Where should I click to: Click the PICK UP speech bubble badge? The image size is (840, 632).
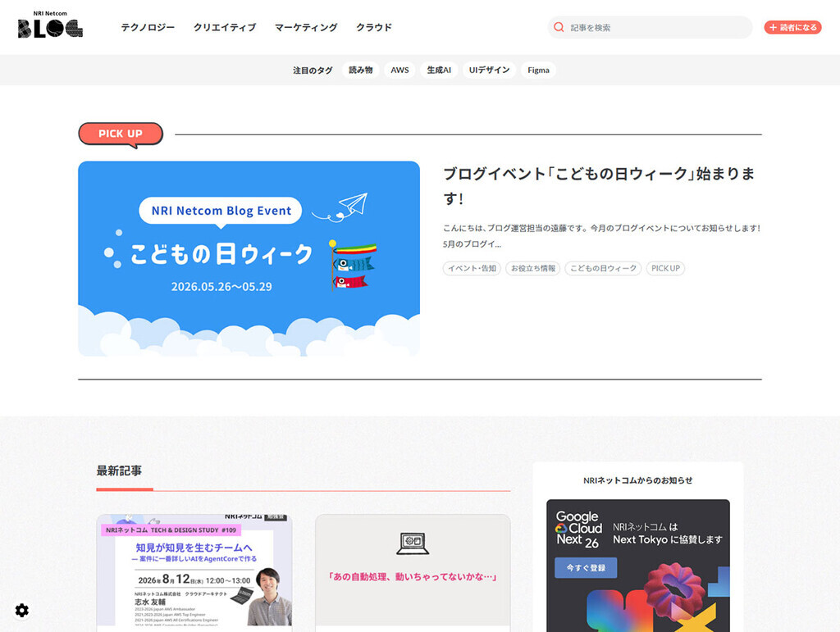pyautogui.click(x=121, y=134)
